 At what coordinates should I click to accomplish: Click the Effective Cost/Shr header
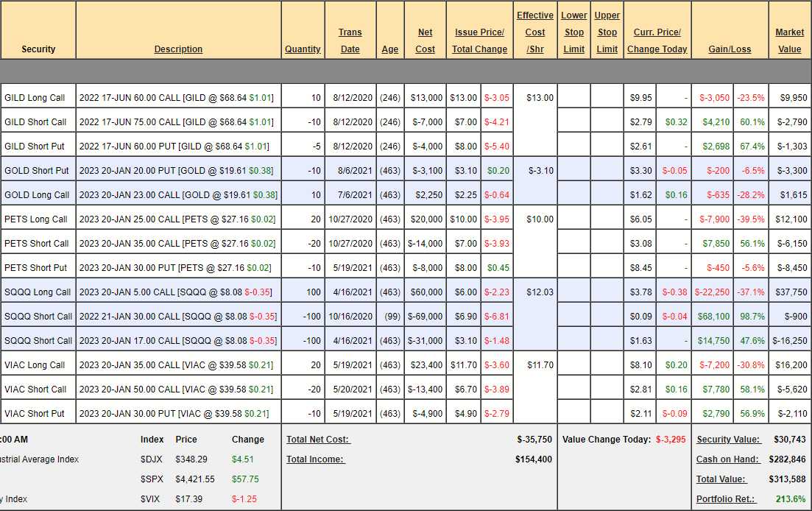pyautogui.click(x=535, y=32)
